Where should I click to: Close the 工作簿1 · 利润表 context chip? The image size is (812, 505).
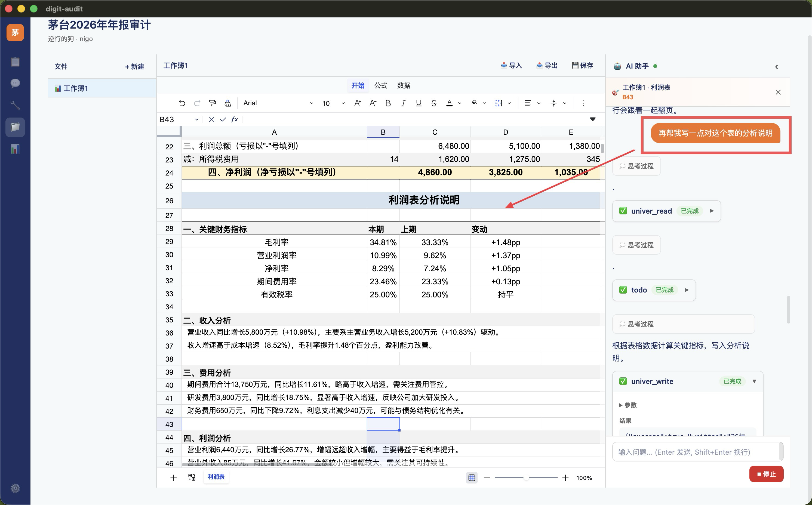click(778, 92)
